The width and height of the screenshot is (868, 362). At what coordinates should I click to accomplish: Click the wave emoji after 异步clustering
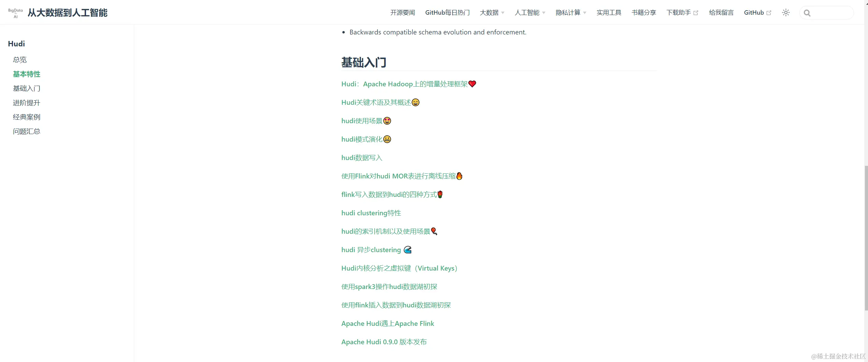pyautogui.click(x=408, y=250)
